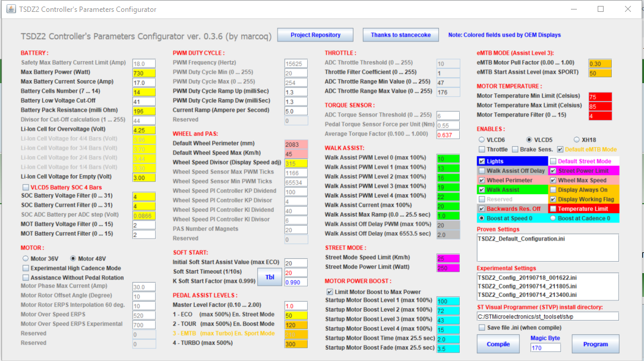Click Walk Assist PWM Level 0 field
This screenshot has height=361, width=644.
coord(448,159)
